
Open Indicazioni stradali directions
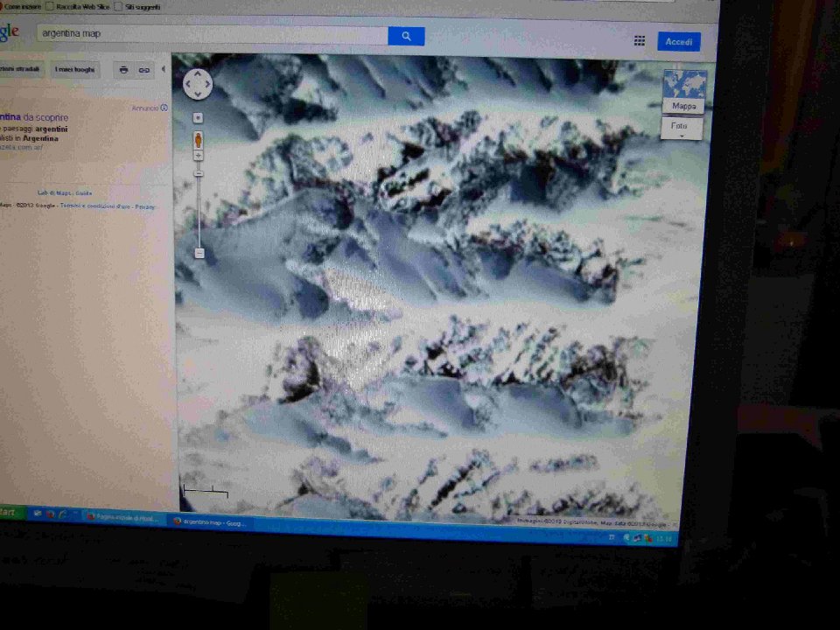pyautogui.click(x=19, y=69)
